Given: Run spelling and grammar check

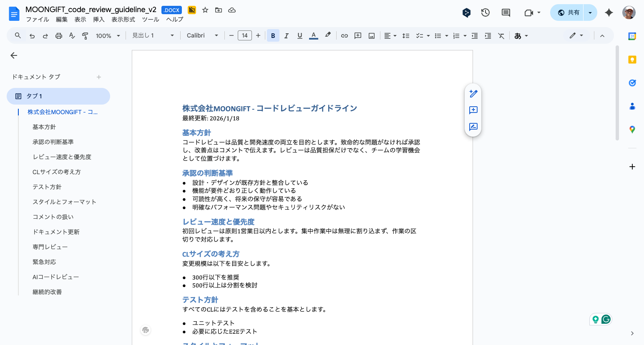Looking at the screenshot, I should click(x=72, y=36).
